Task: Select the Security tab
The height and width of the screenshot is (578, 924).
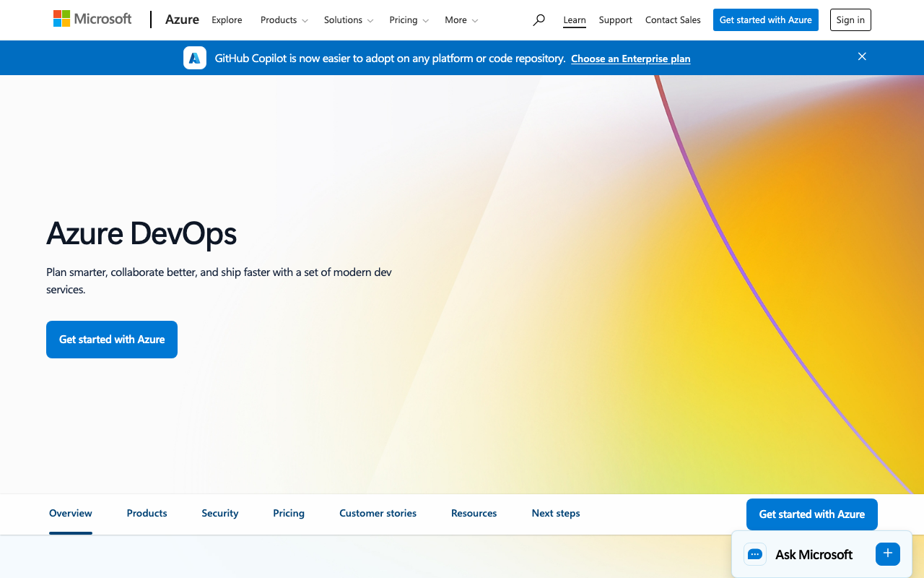Action: 220,514
